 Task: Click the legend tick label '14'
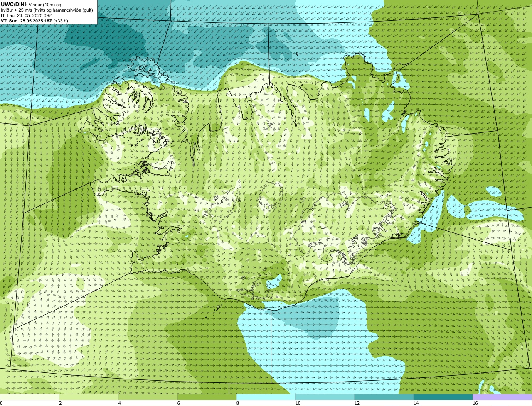416,403
